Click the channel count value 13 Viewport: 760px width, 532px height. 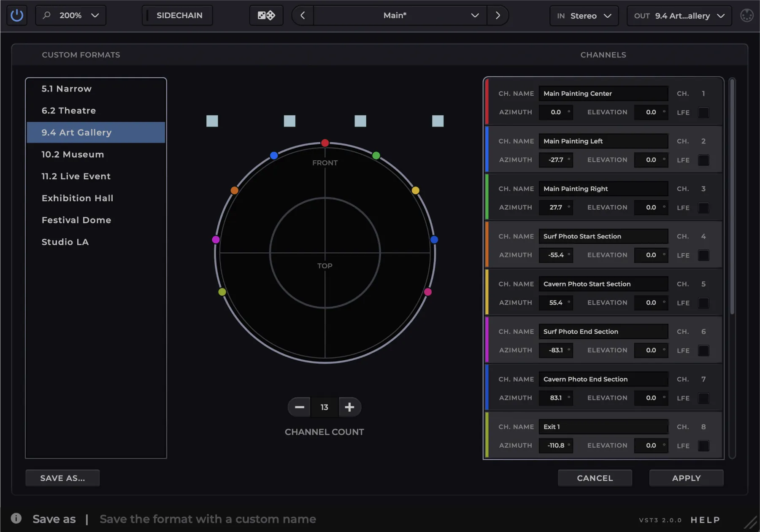tap(324, 407)
